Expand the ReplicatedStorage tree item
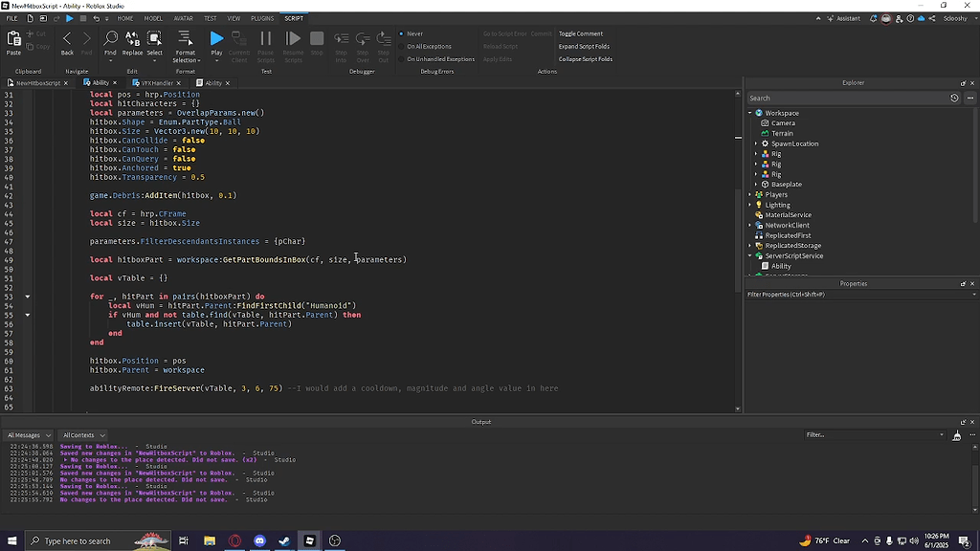The width and height of the screenshot is (980, 551). (x=751, y=245)
